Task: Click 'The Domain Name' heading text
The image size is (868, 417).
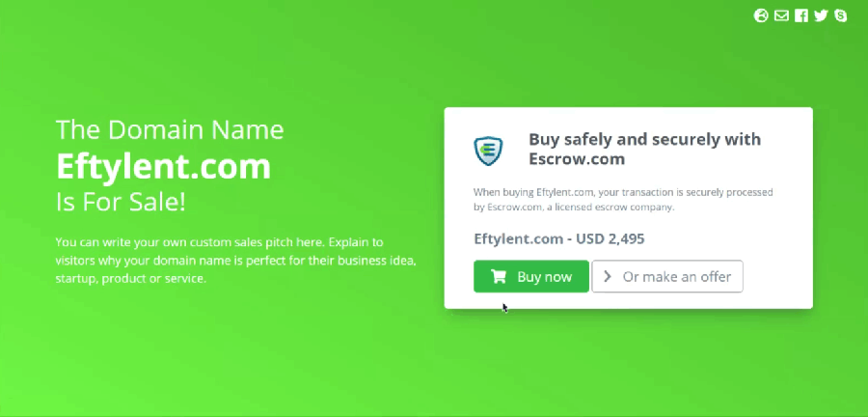Action: pyautogui.click(x=170, y=129)
